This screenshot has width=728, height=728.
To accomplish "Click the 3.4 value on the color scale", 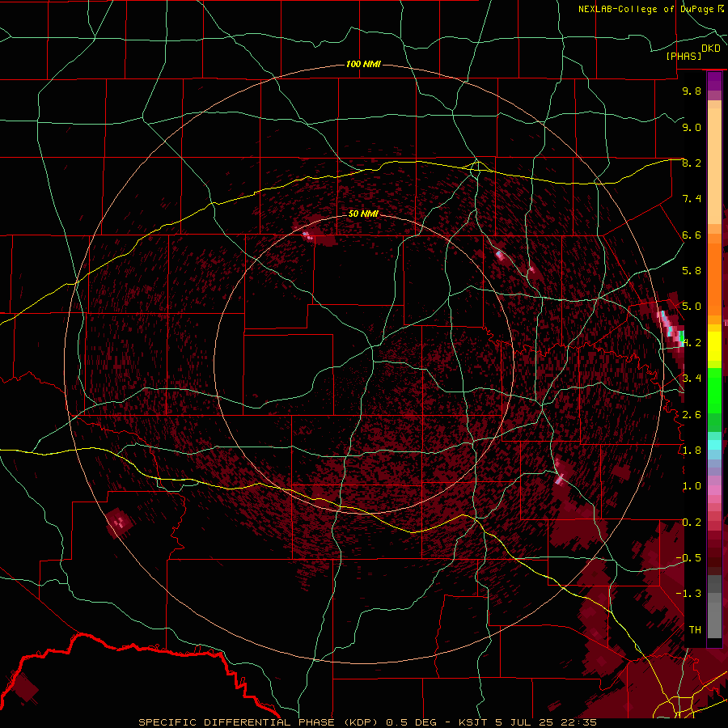I will 692,379.
